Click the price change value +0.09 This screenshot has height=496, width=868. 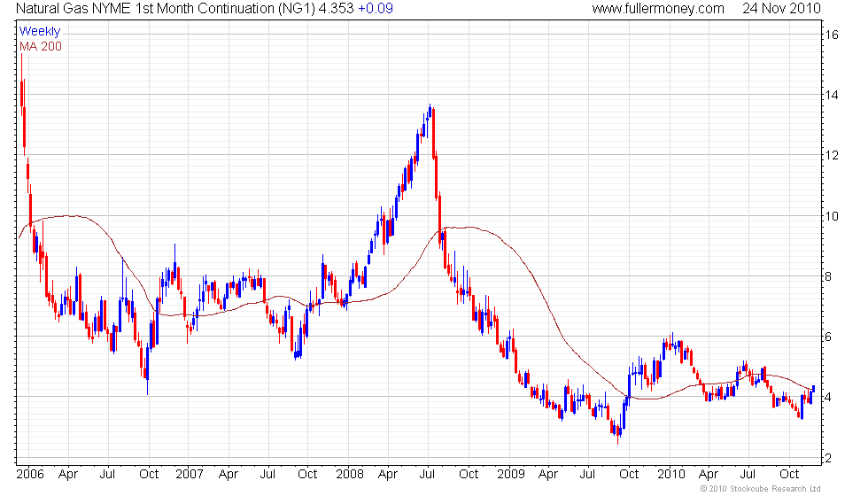376,9
